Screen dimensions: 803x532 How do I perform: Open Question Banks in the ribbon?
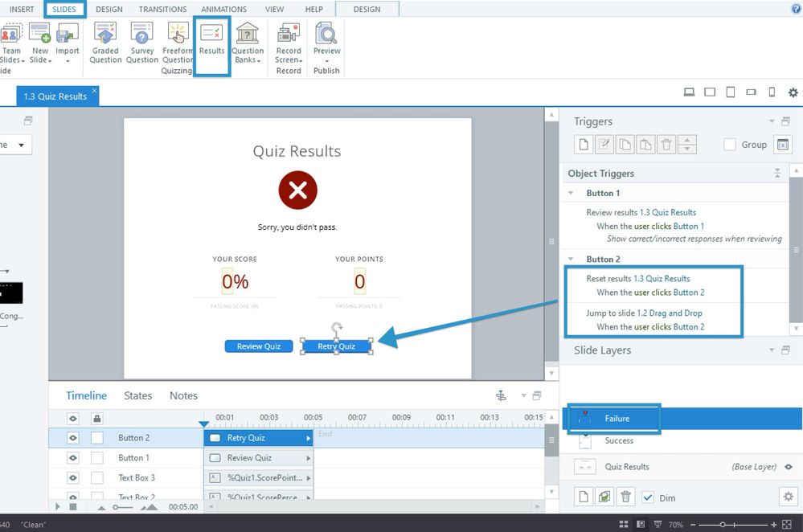pyautogui.click(x=248, y=34)
